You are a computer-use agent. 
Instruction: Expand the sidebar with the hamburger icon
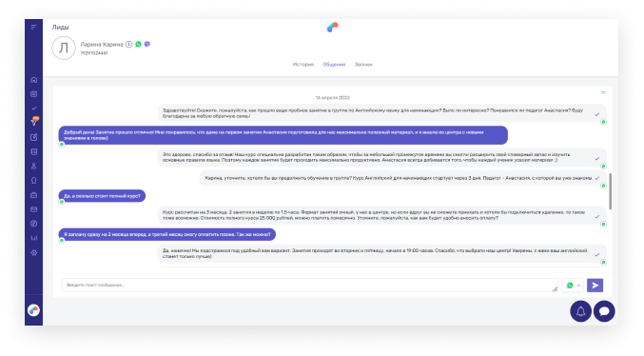tap(33, 28)
